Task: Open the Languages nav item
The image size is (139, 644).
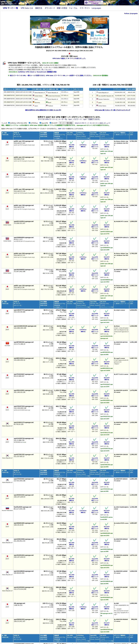Action: pyautogui.click(x=96, y=8)
